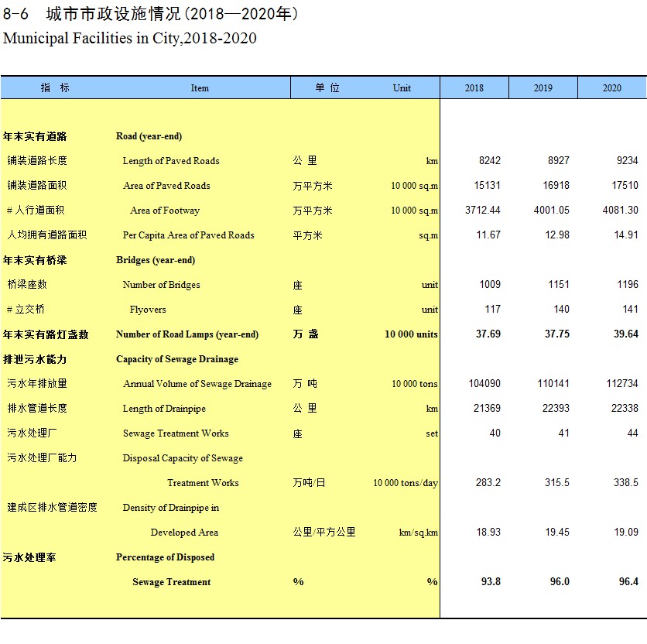Click the Item column header
The height and width of the screenshot is (644, 647).
(200, 88)
